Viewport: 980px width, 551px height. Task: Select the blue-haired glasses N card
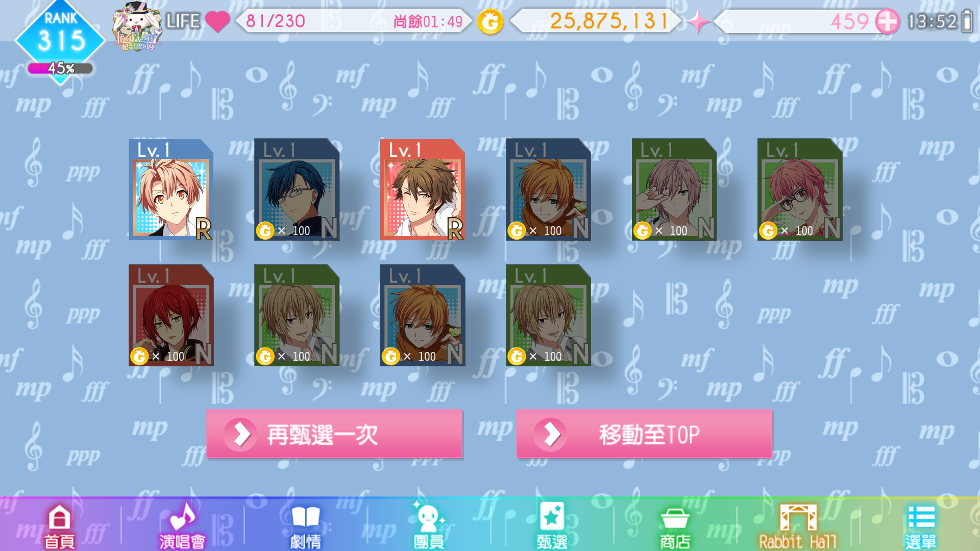pyautogui.click(x=297, y=189)
